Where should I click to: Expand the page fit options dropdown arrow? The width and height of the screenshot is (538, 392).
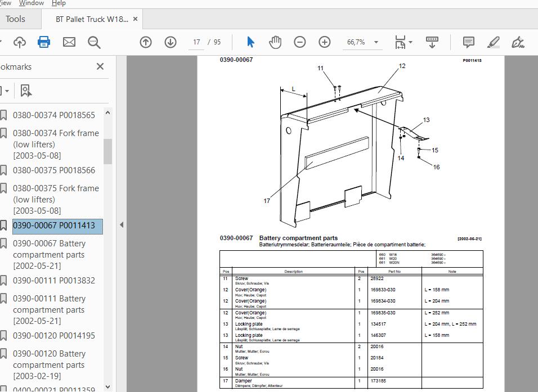pos(410,42)
